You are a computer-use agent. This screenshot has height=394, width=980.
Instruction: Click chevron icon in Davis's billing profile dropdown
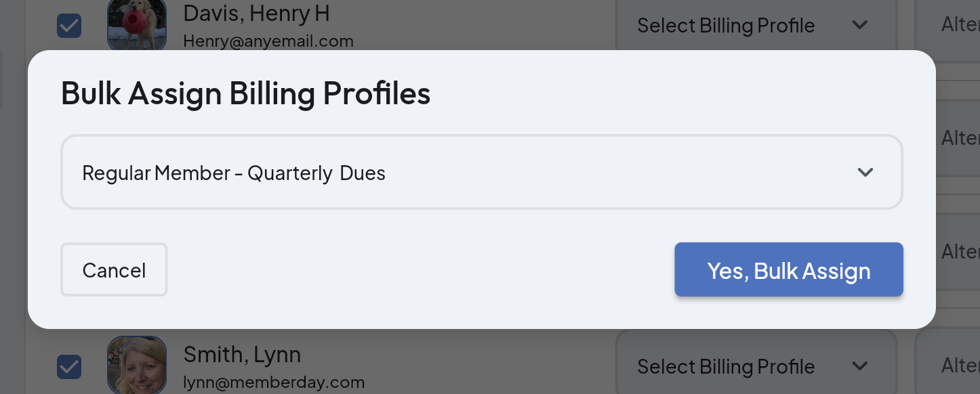tap(859, 26)
